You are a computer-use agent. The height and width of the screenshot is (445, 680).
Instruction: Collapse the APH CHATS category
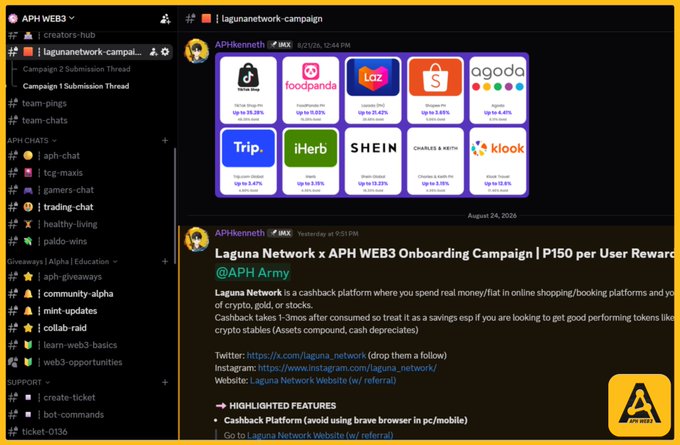point(32,141)
